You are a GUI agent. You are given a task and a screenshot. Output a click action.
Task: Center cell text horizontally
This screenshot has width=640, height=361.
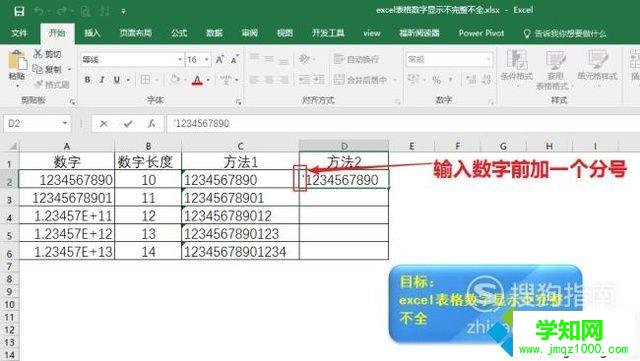[269, 80]
